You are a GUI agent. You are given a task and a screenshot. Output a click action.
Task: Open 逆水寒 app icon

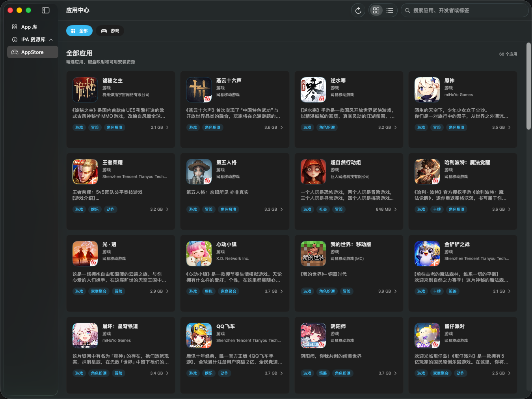pos(313,90)
